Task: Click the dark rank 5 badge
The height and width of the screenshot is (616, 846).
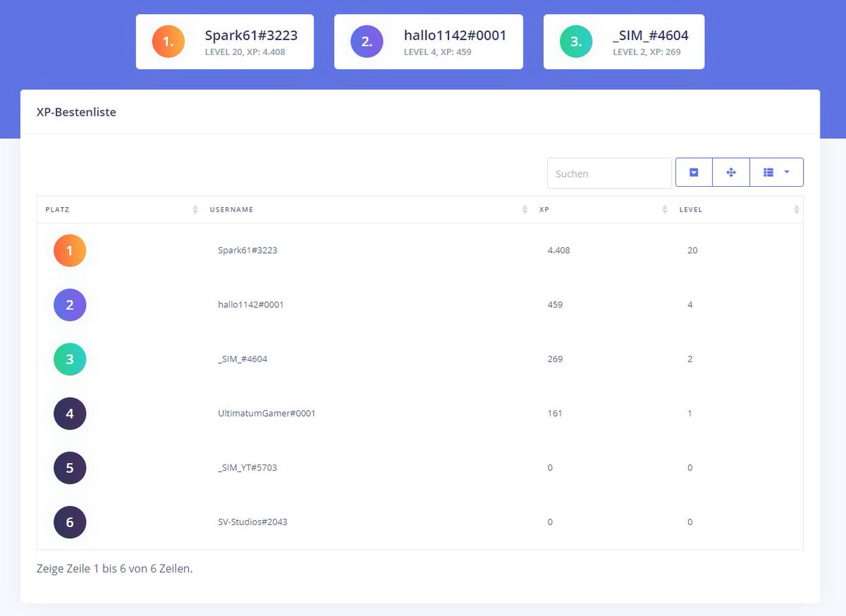Action: click(70, 467)
